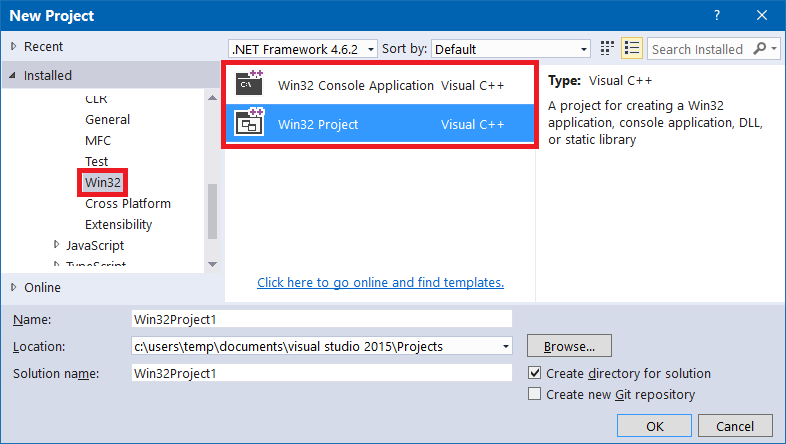Expand the JavaScript tree node
The height and width of the screenshot is (444, 786).
[x=56, y=245]
